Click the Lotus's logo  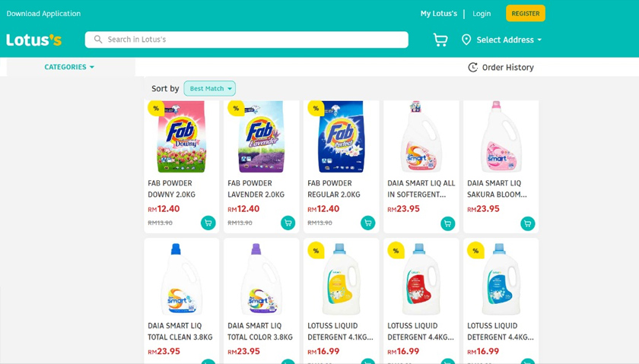coord(34,40)
